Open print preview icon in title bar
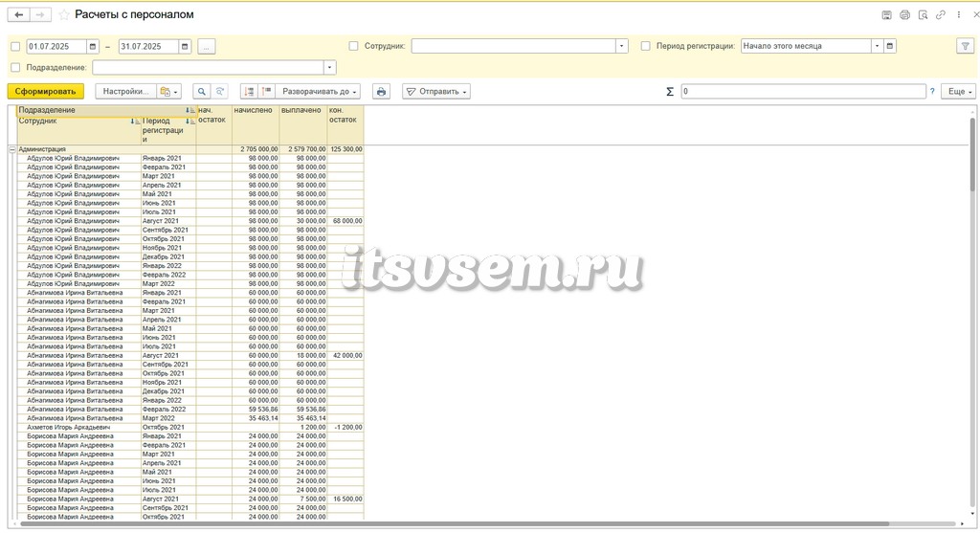This screenshot has width=980, height=533. tap(923, 15)
